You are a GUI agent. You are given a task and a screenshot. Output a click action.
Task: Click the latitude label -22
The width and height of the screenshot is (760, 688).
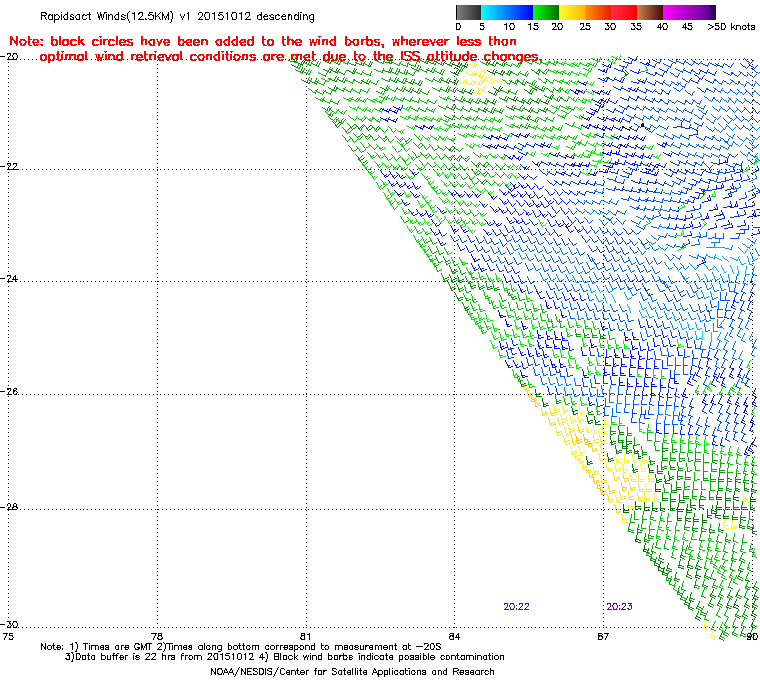tap(9, 166)
